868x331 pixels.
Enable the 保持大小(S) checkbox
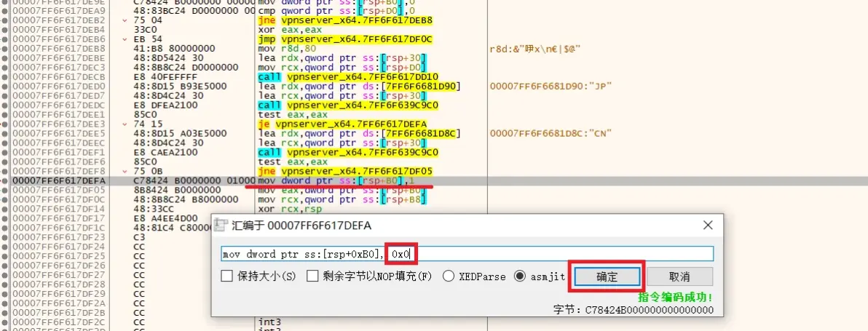[x=227, y=276]
